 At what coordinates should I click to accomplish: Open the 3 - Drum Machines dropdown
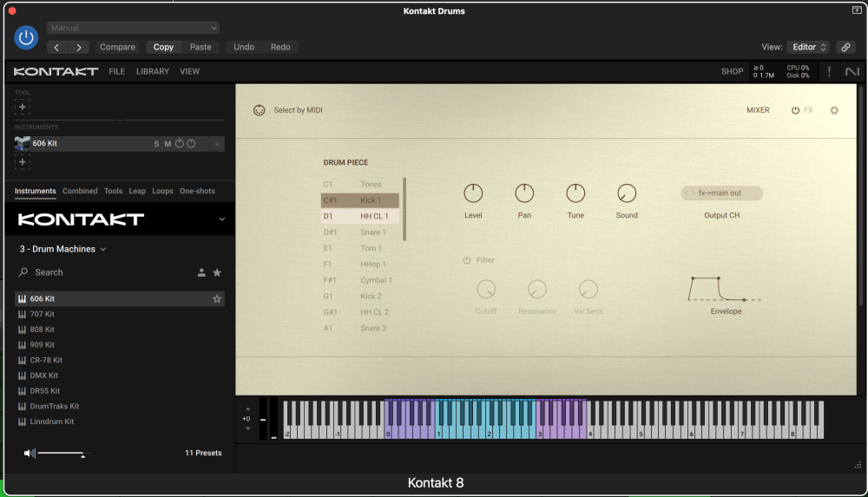coord(62,249)
